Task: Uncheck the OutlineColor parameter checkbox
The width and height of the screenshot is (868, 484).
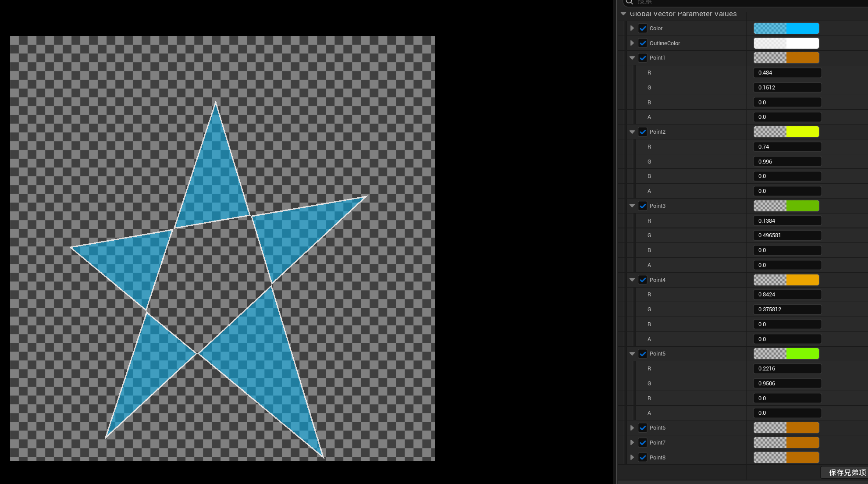Action: [643, 43]
